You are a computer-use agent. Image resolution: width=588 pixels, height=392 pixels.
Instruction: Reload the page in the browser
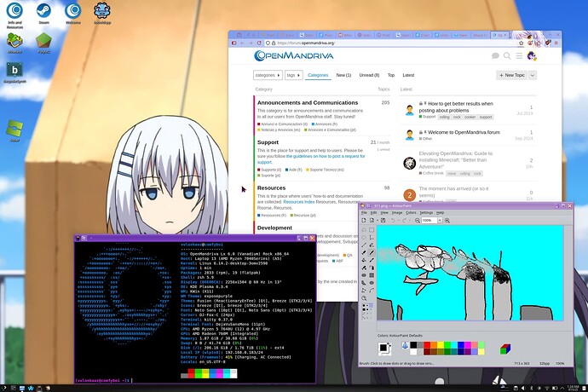point(259,43)
